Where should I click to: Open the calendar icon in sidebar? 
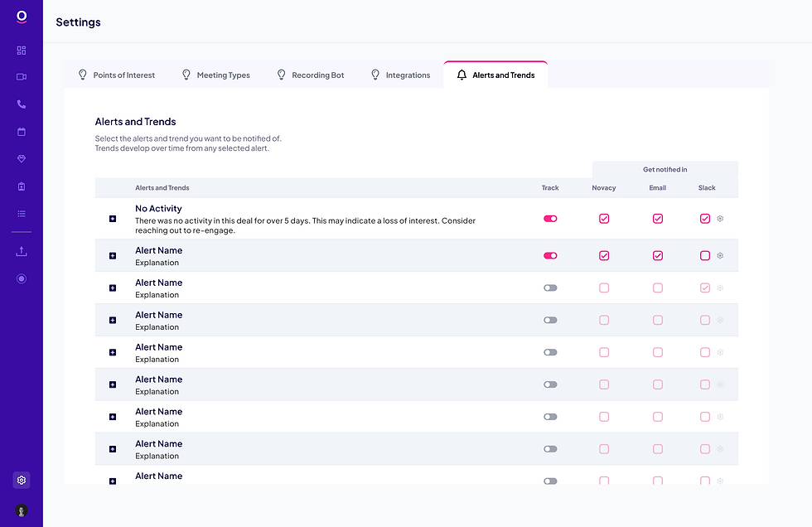click(x=22, y=132)
